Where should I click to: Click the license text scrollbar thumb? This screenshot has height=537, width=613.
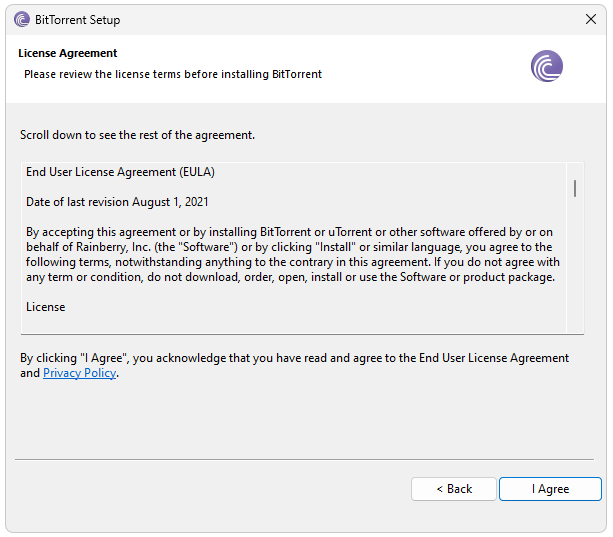[575, 188]
